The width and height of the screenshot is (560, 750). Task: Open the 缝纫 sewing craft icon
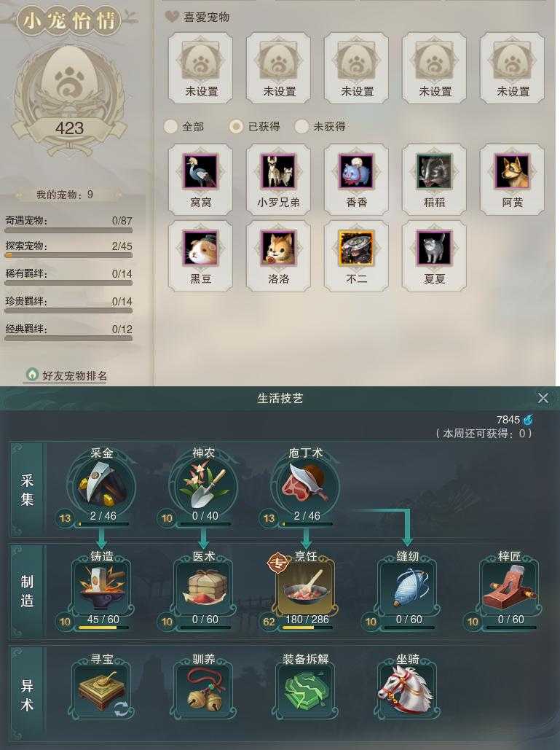tap(408, 588)
